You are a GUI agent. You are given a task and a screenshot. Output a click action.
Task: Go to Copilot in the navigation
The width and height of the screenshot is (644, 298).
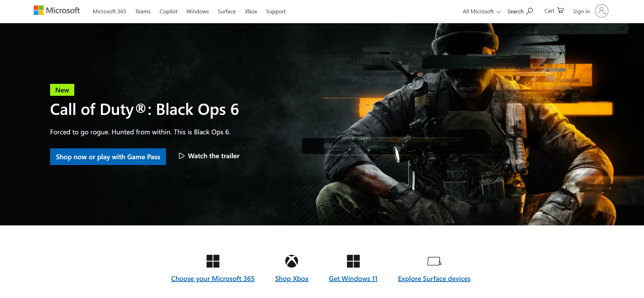point(168,12)
